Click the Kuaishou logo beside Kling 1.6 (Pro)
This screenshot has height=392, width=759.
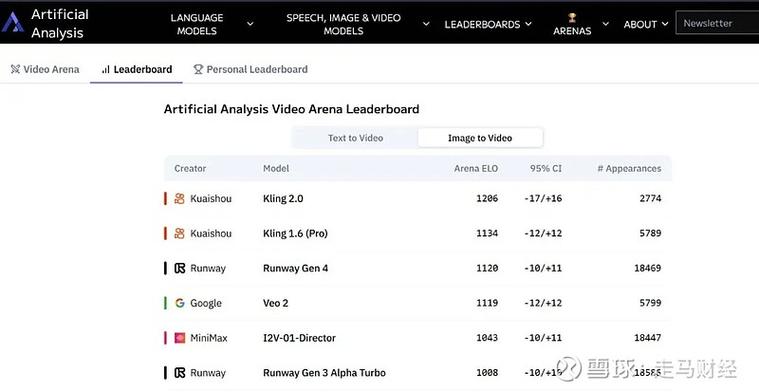(180, 233)
